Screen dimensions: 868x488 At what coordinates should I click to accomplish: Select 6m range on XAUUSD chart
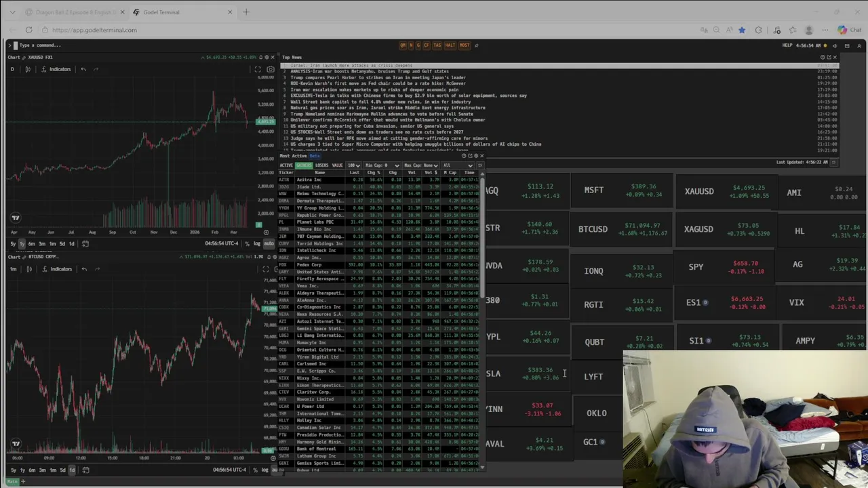point(32,244)
